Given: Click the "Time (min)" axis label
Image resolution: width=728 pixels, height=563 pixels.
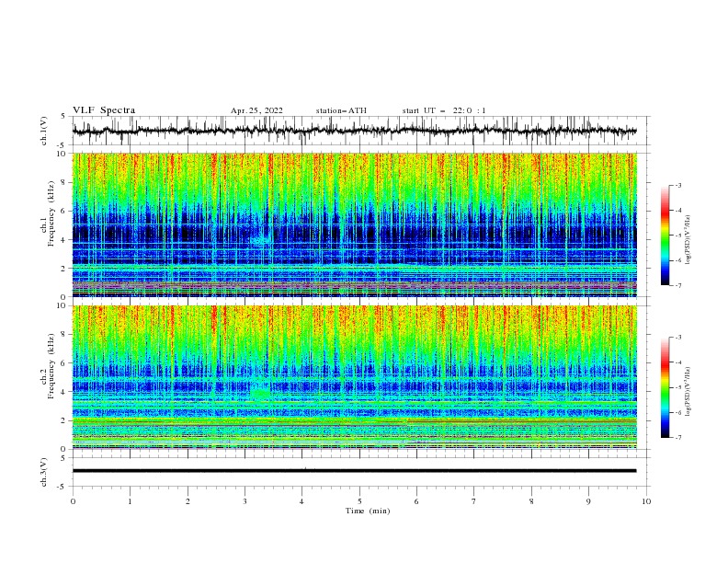Looking at the screenshot, I should coord(368,511).
